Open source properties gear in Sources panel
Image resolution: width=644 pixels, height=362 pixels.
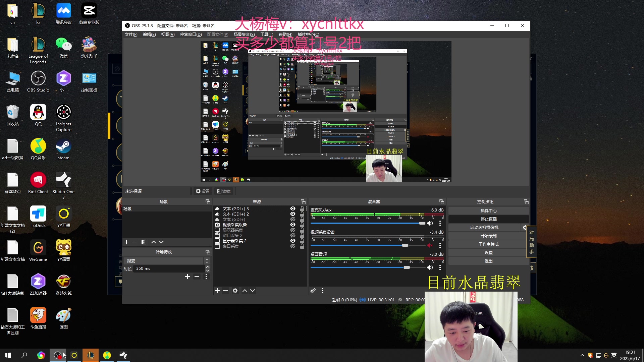(x=235, y=291)
